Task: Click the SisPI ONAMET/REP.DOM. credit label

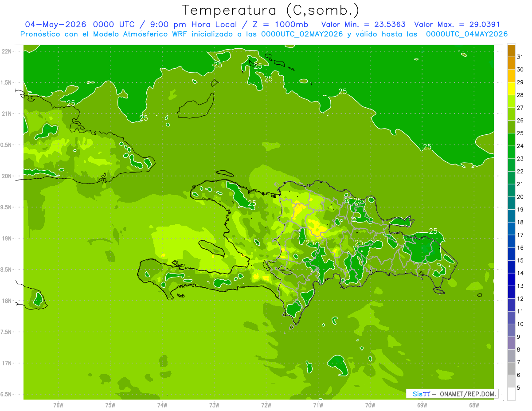Action: coord(452,394)
